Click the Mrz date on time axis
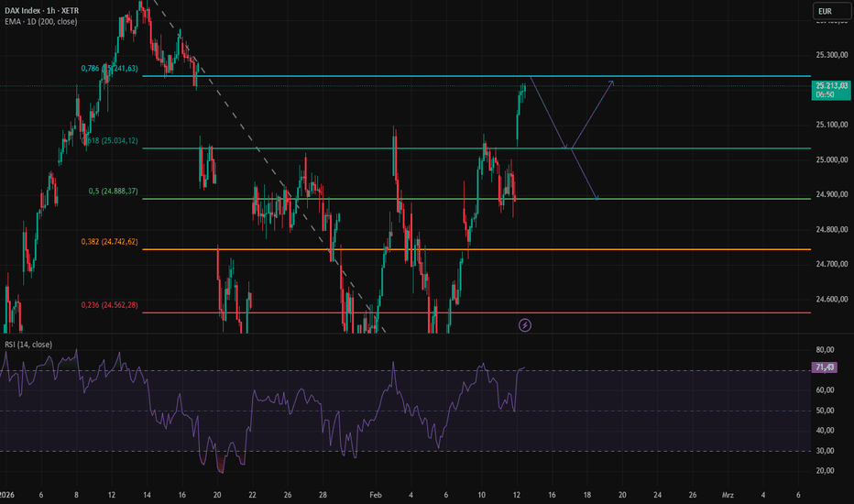Image resolution: width=854 pixels, height=504 pixels. (728, 495)
